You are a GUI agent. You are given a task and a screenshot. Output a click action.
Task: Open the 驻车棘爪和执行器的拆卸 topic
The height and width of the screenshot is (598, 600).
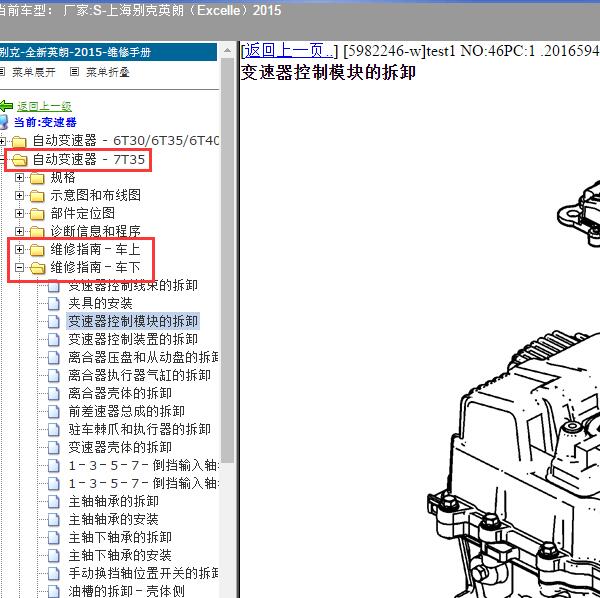139,429
